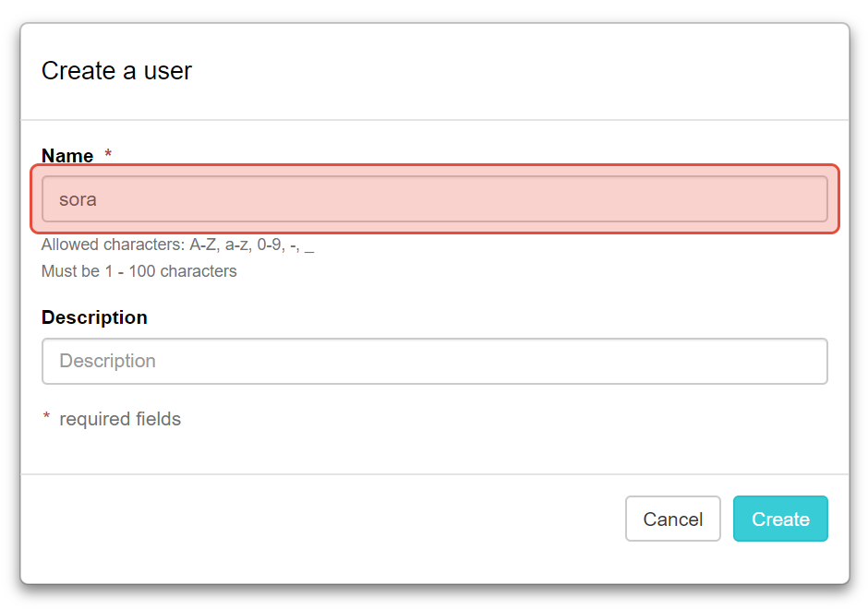This screenshot has height=609, width=868.
Task: Click the "Must be 1 - 100 characters" hint
Action: (x=139, y=271)
